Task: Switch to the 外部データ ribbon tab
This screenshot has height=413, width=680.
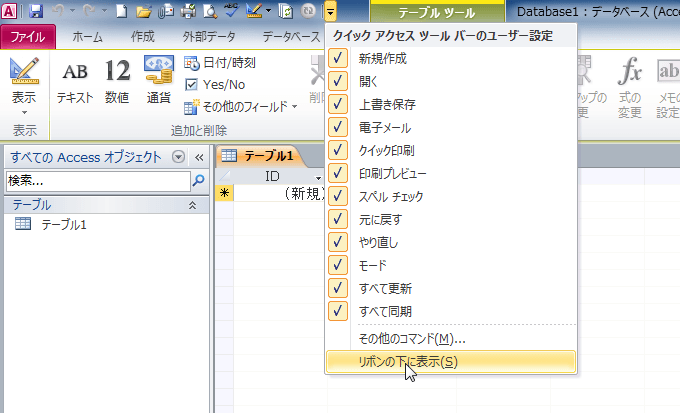Action: point(209,37)
